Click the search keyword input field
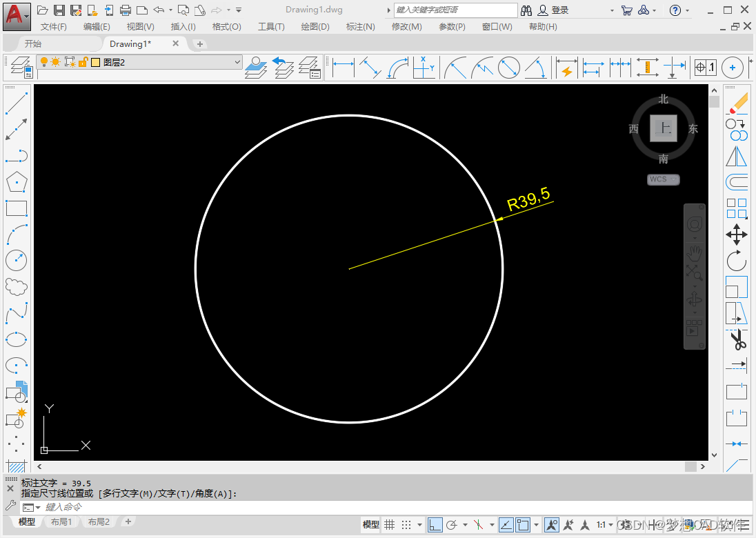This screenshot has height=538, width=756. point(456,10)
